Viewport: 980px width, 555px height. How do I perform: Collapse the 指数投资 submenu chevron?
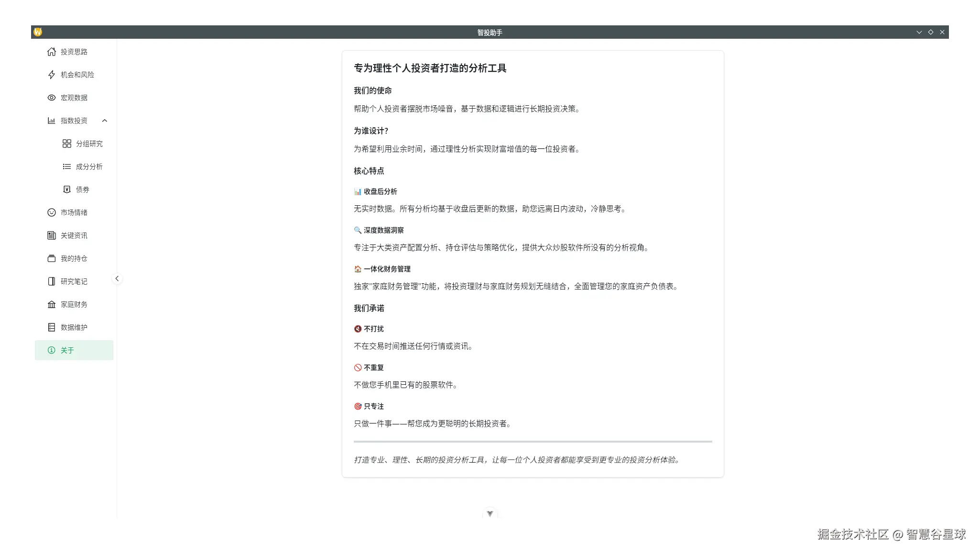(105, 121)
